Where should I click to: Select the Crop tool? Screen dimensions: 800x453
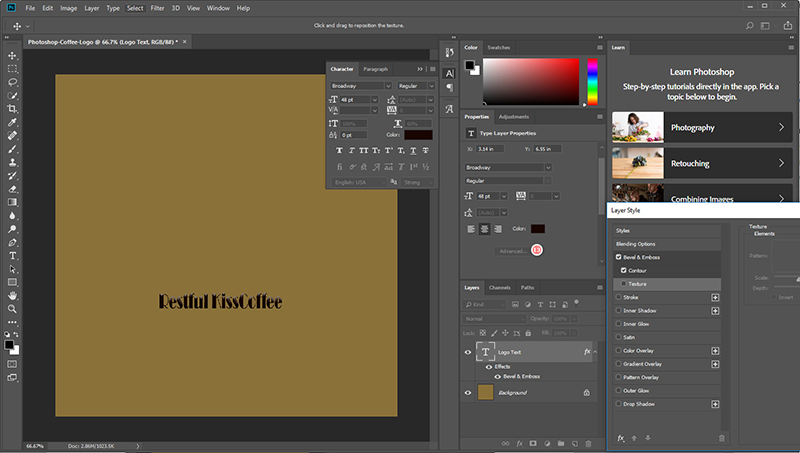[x=13, y=108]
